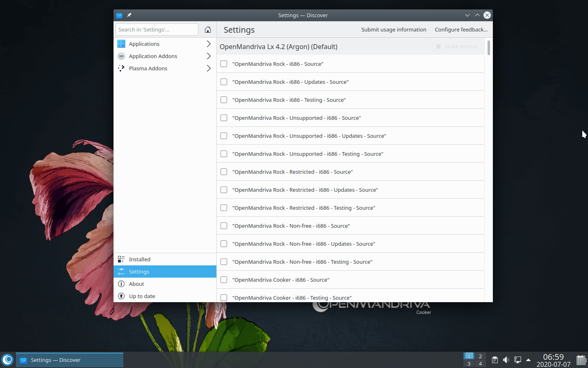
Task: Toggle "Rock - Restricted - i686 - Updates - Source" checkbox
Action: [224, 190]
